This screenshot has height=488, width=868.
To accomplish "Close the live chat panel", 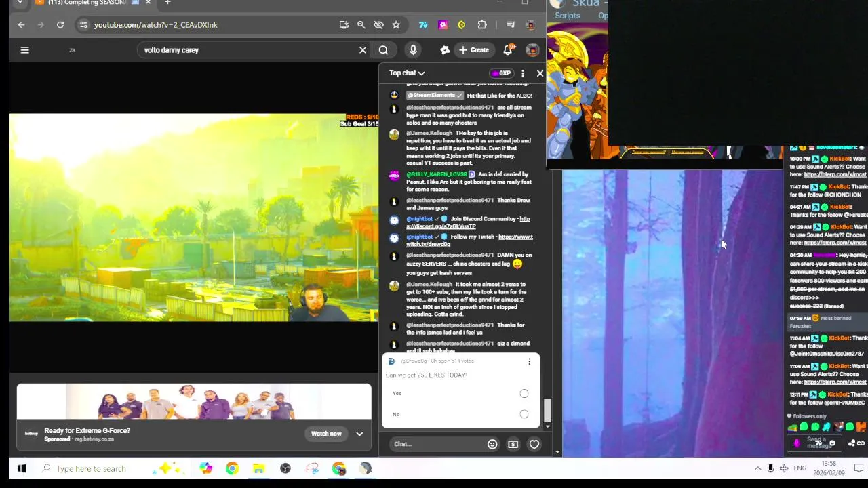I will (x=540, y=73).
